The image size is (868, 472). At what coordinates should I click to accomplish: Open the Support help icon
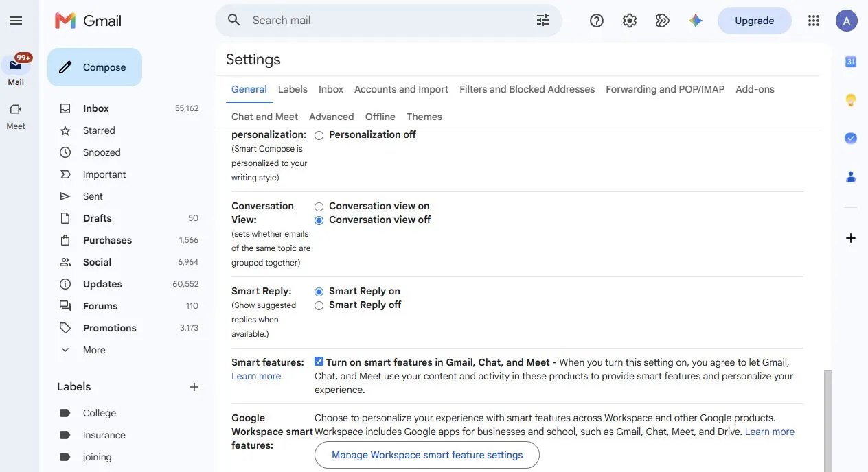597,21
